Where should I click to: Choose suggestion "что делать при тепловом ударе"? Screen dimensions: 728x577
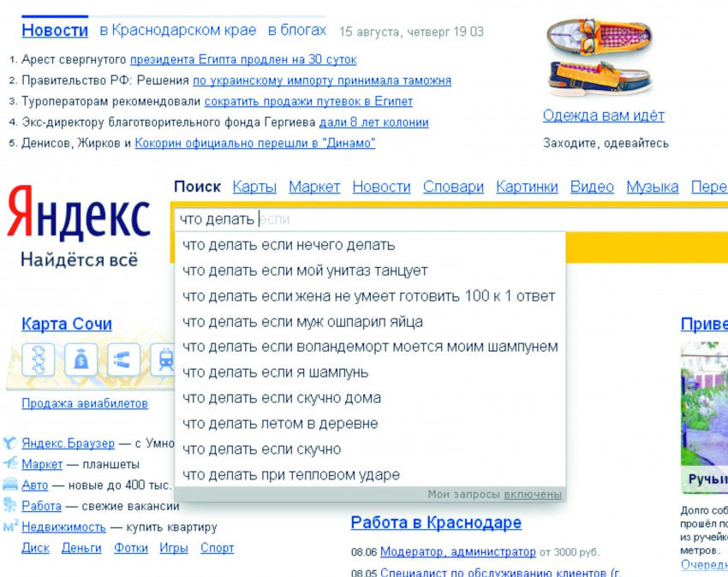pos(291,474)
